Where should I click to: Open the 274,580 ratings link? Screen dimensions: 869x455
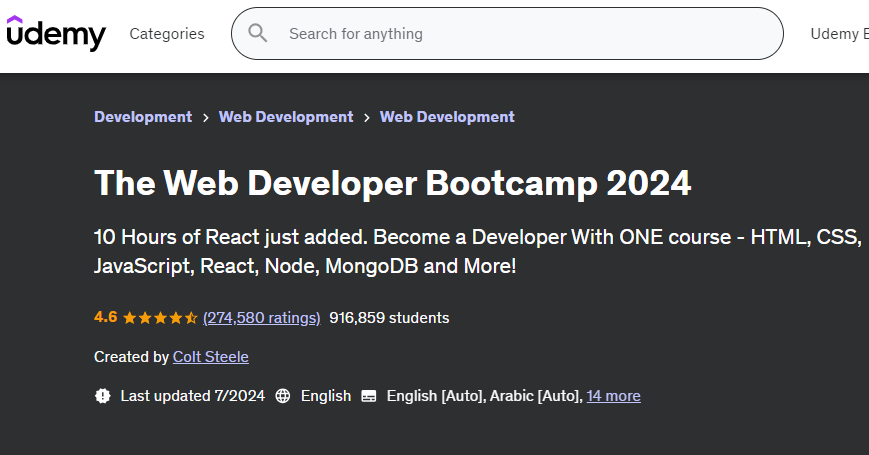click(x=261, y=318)
